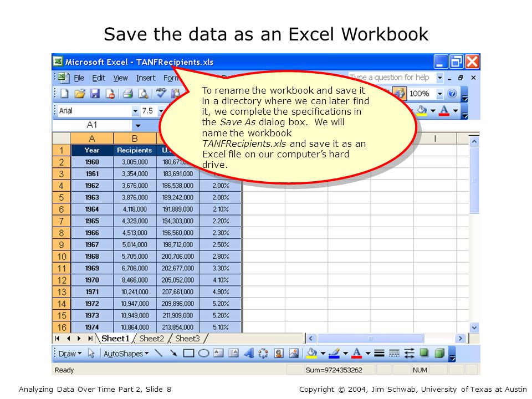Select the Rectangle drawing tool
The width and height of the screenshot is (532, 399).
pyautogui.click(x=188, y=354)
